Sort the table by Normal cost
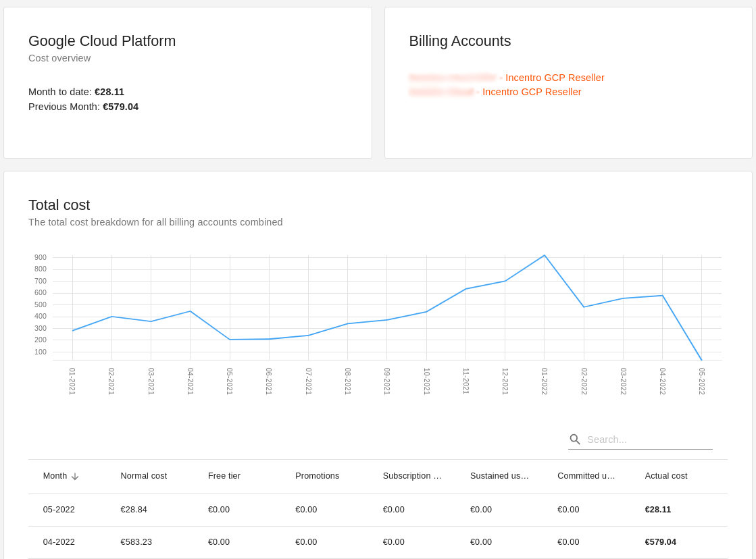756x559 pixels. pos(144,476)
